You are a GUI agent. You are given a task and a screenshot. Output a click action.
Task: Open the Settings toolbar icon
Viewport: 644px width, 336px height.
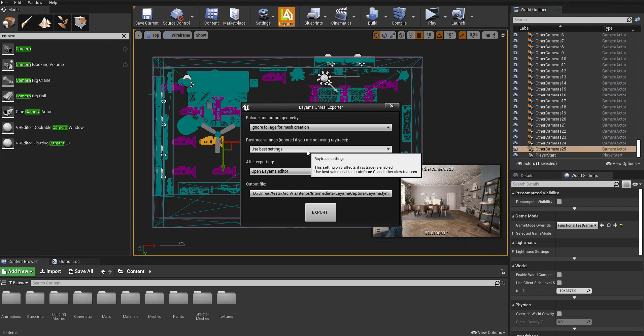pyautogui.click(x=263, y=16)
